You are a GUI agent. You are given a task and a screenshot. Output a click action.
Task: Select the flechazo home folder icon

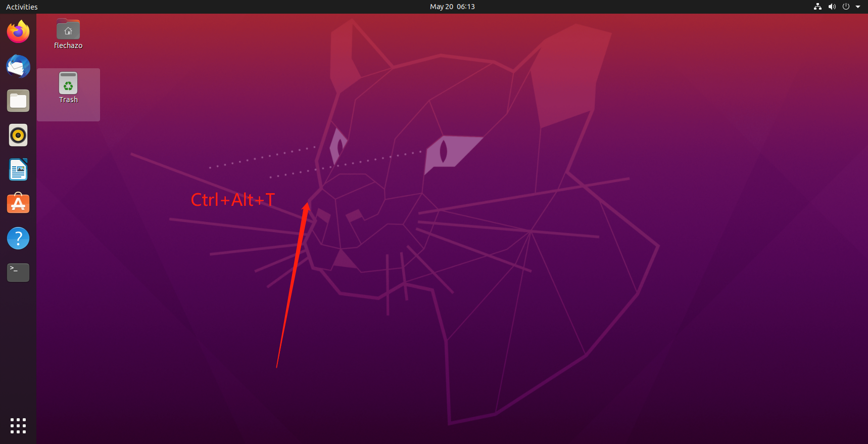68,30
